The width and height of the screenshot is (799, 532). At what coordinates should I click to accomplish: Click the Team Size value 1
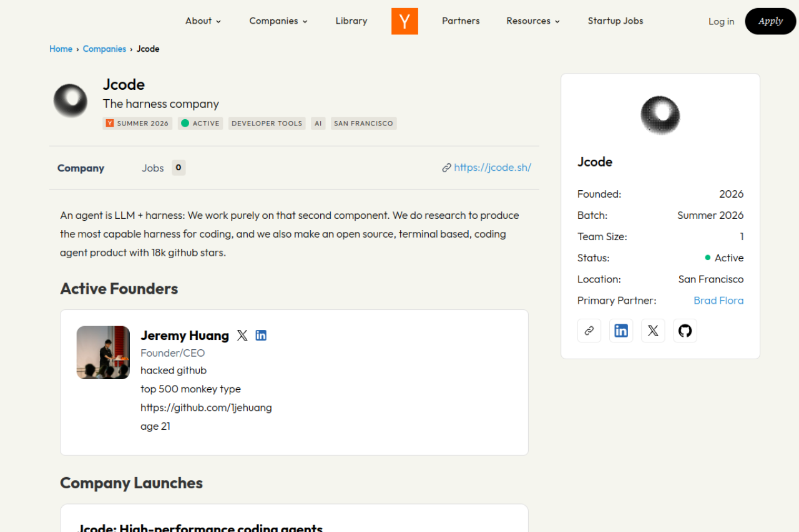[x=742, y=237]
